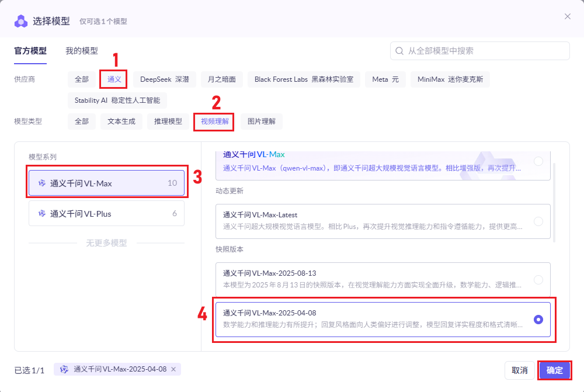Viewport: 584px width, 392px height.
Task: Click the model list vertical scrollbar
Action: click(x=554, y=199)
